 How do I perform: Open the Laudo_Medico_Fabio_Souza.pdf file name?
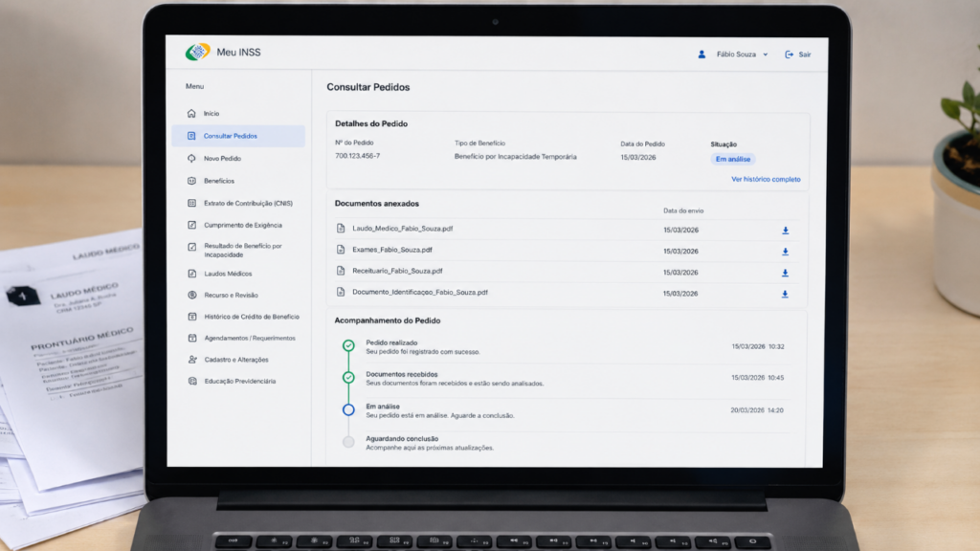point(403,229)
